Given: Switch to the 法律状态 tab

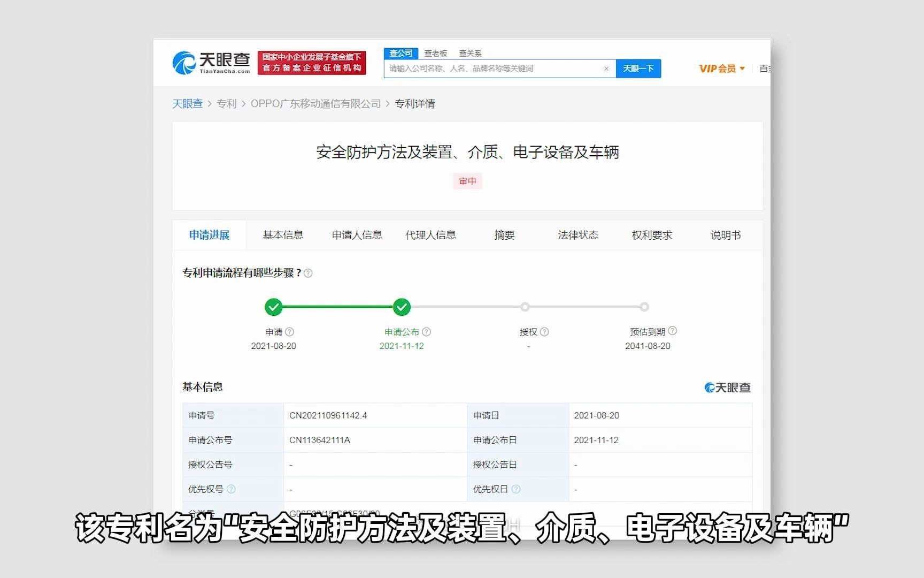Looking at the screenshot, I should [578, 235].
